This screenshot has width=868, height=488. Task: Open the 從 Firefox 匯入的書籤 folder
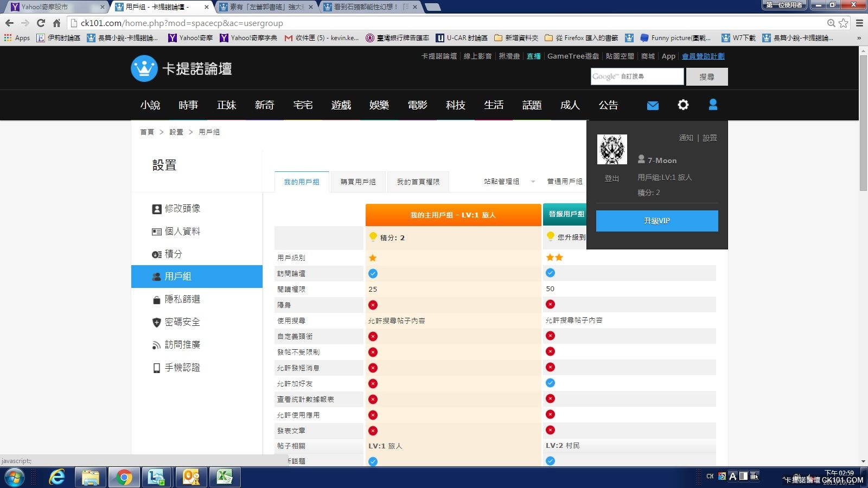581,38
